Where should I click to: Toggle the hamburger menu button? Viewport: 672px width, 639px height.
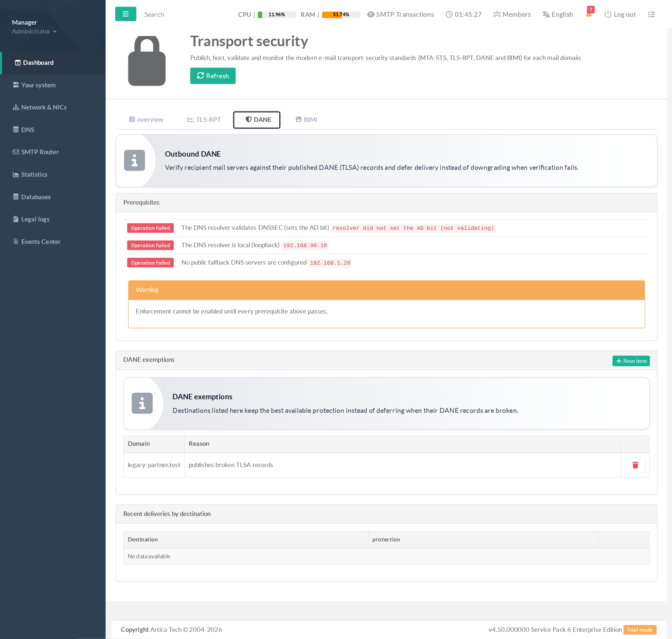pyautogui.click(x=125, y=14)
